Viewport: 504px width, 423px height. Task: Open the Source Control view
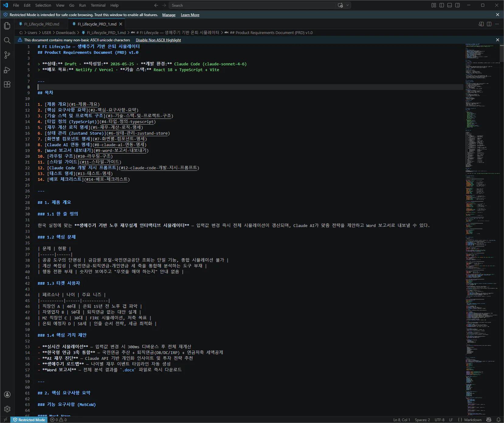[x=7, y=55]
